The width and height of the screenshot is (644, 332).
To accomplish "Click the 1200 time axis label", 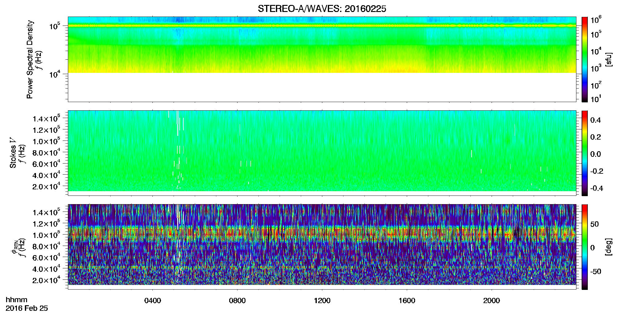I will tap(322, 301).
